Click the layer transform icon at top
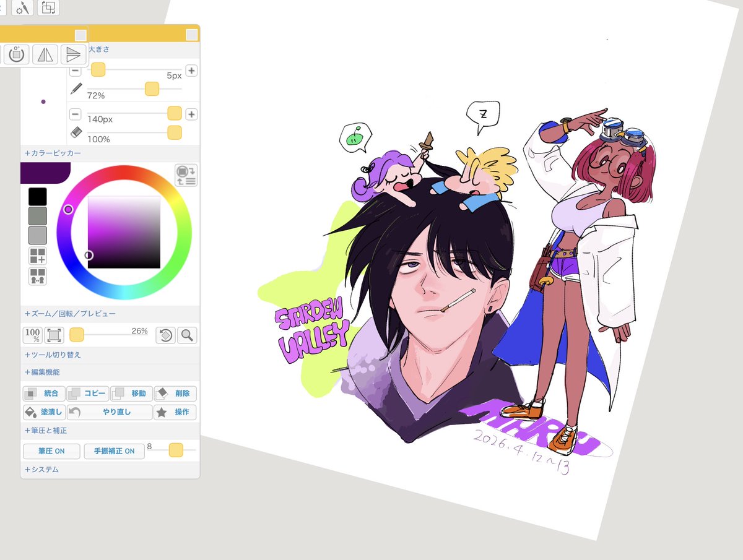The width and height of the screenshot is (743, 560). point(48,7)
